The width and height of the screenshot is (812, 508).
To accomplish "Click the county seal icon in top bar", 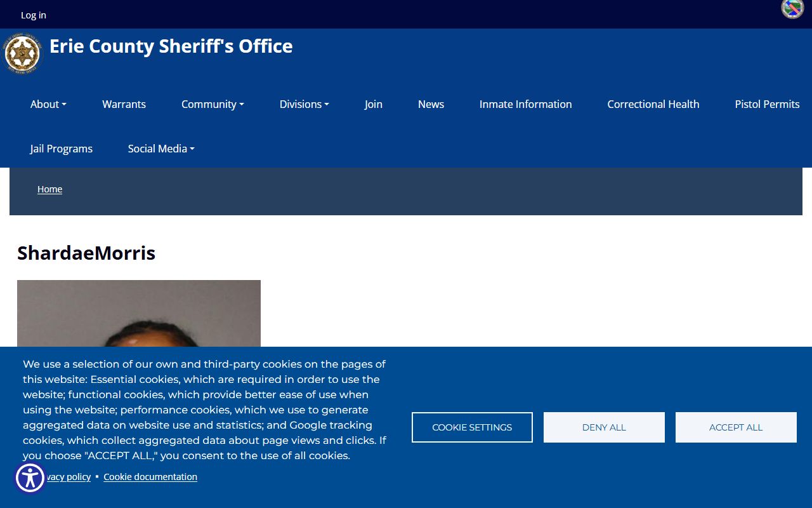I will 792,9.
